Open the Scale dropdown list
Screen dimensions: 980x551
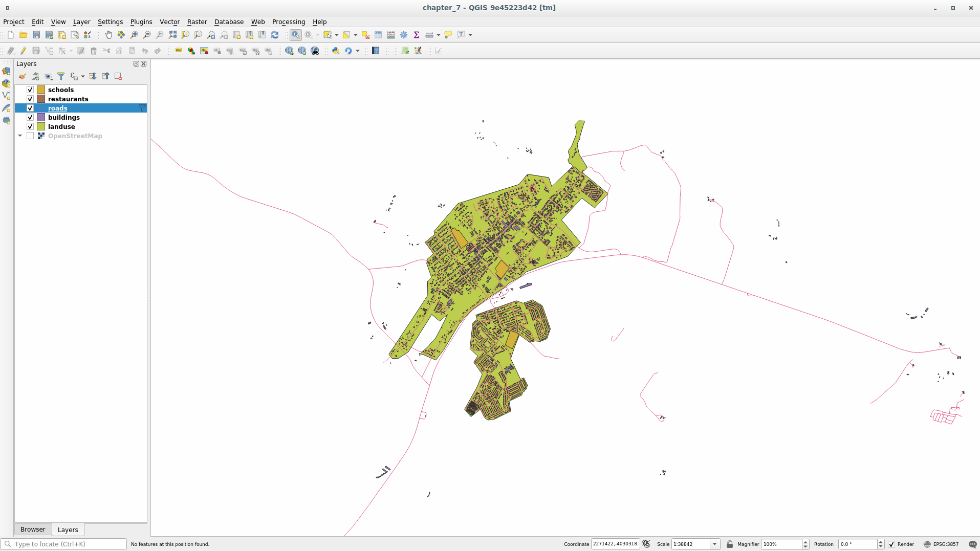[715, 544]
